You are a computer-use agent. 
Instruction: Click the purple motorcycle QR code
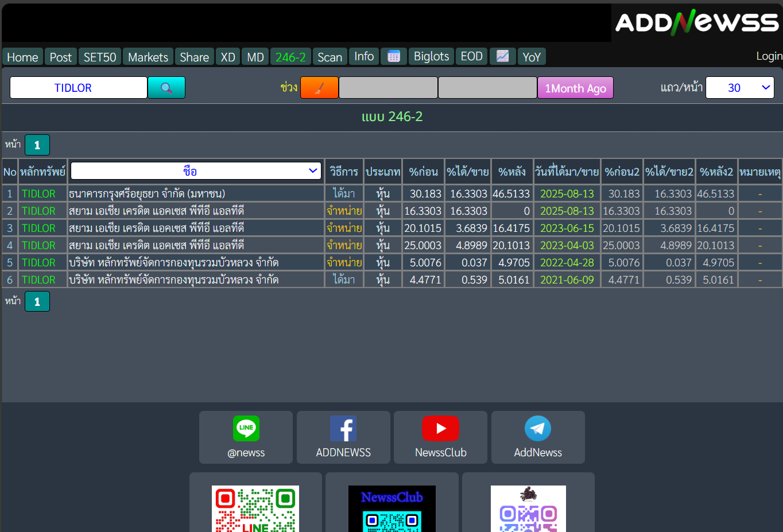click(x=528, y=508)
